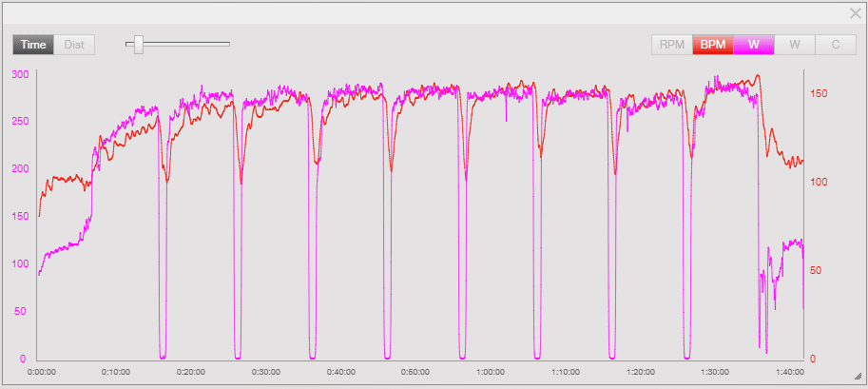Switch the x-axis to Time mode
This screenshot has height=389, width=868.
click(x=33, y=45)
